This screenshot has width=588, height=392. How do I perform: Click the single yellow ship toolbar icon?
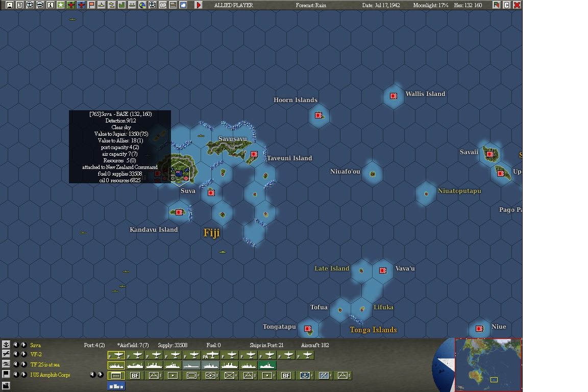[x=101, y=5]
